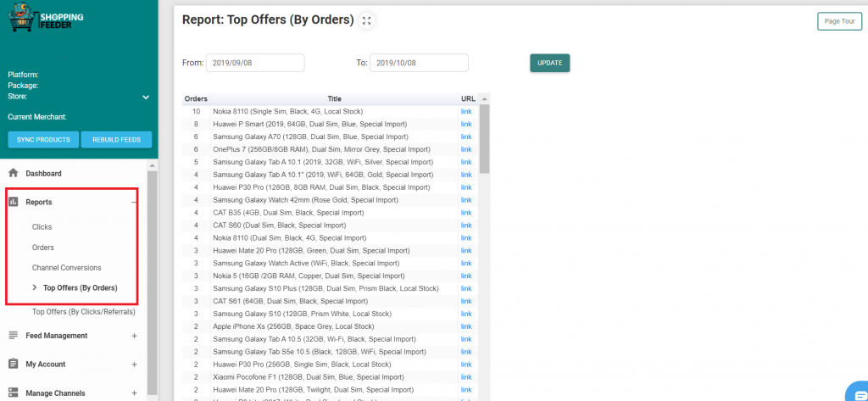Expand Manage Channels plus sign
868x401 pixels.
click(x=134, y=393)
